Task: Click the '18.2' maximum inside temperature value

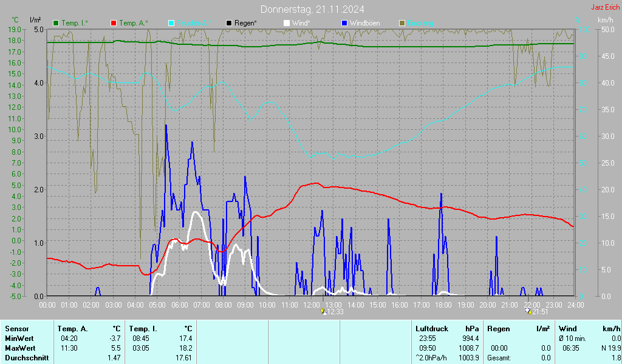Action: point(186,348)
